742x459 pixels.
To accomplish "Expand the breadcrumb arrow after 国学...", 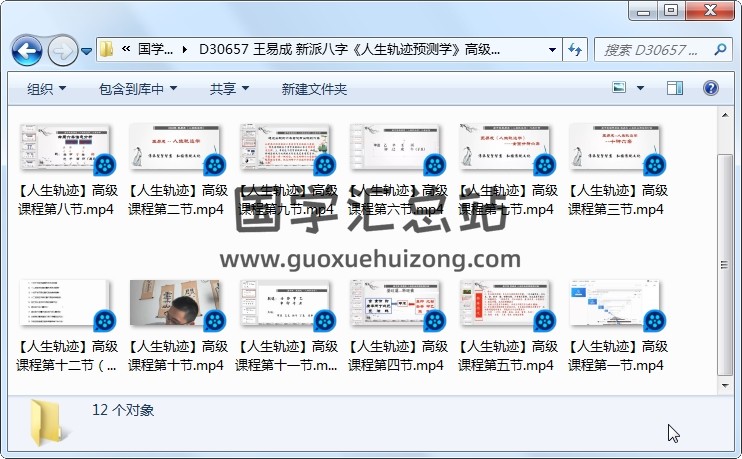I will tap(184, 49).
